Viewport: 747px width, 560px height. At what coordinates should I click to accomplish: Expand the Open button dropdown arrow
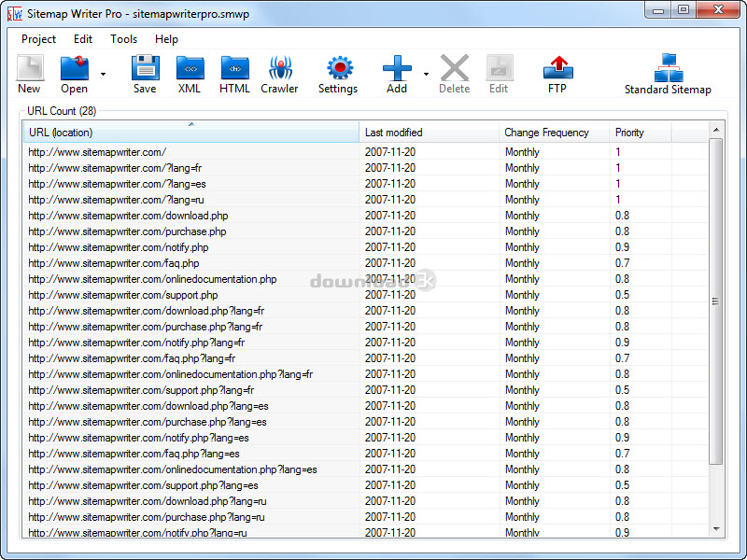point(103,74)
